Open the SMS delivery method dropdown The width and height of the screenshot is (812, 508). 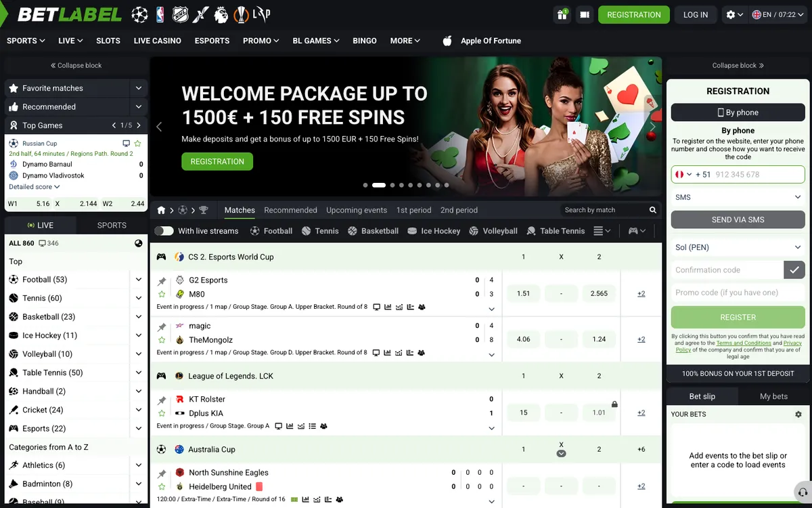click(x=738, y=197)
